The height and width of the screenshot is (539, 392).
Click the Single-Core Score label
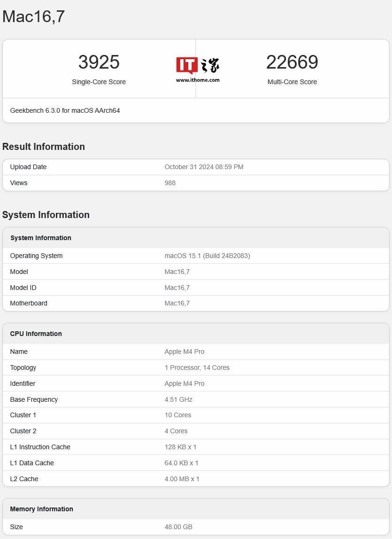point(99,82)
